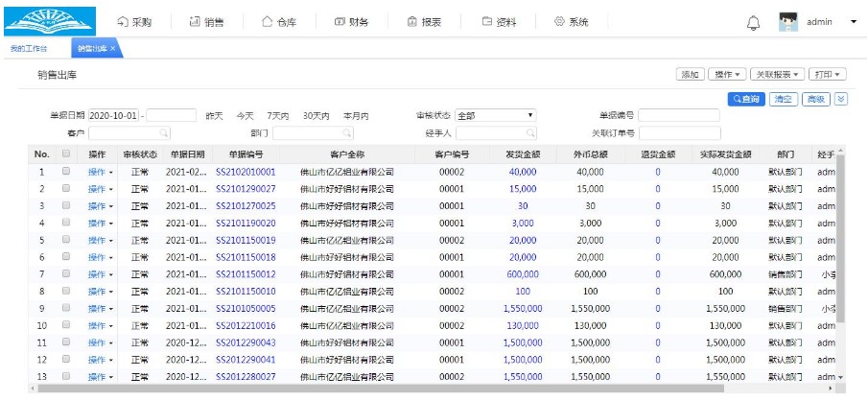Viewport: 868px width, 401px height.
Task: Toggle the select-all checkbox in header
Action: click(66, 154)
